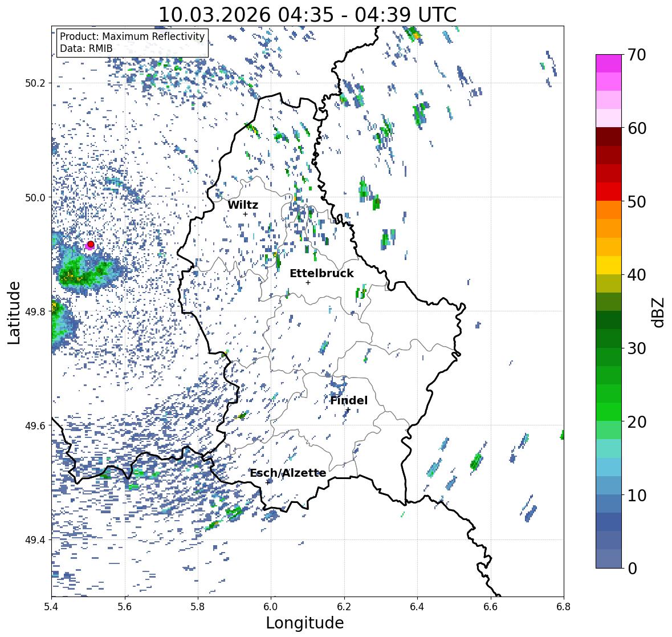Click the 5.4 longitude tick label
Image resolution: width=672 pixels, height=637 pixels.
pyautogui.click(x=51, y=606)
